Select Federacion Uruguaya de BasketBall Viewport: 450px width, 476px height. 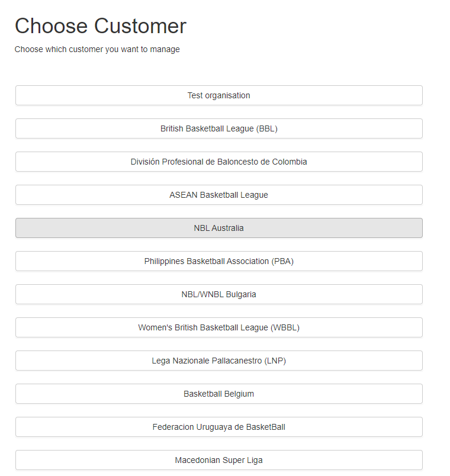[218, 427]
